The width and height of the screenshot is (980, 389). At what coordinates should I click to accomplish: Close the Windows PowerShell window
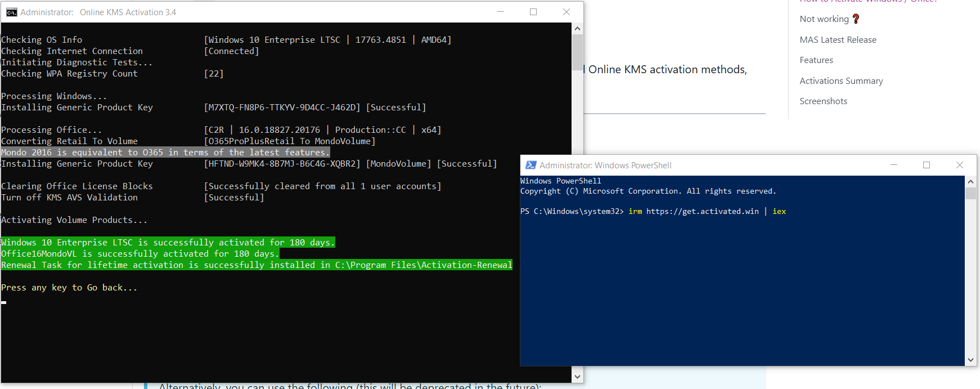[960, 165]
